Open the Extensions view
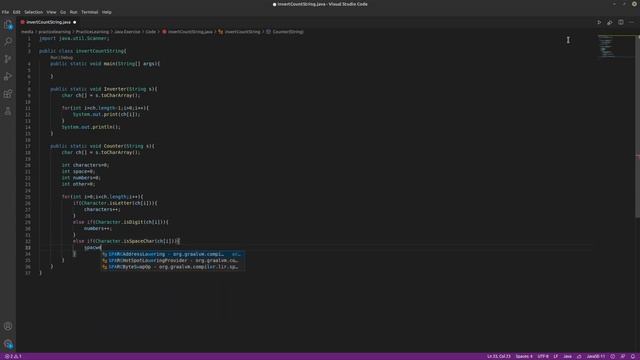The image size is (640, 360). click(8, 94)
